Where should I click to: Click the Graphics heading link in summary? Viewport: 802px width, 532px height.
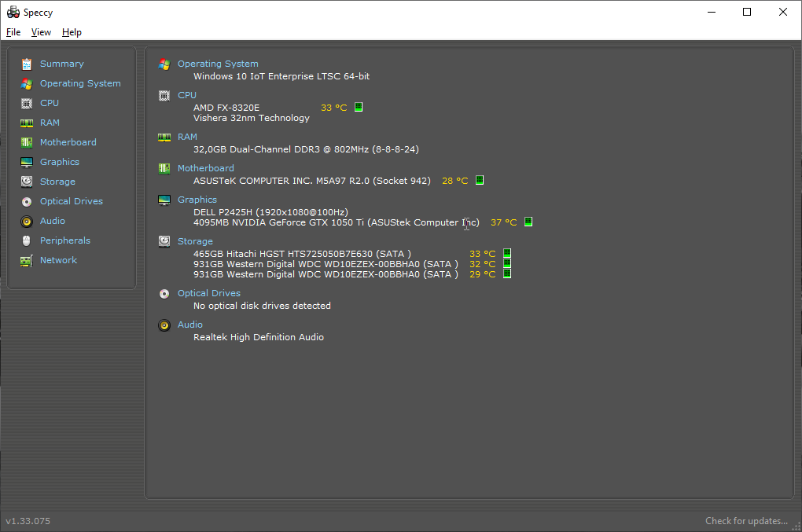point(197,200)
